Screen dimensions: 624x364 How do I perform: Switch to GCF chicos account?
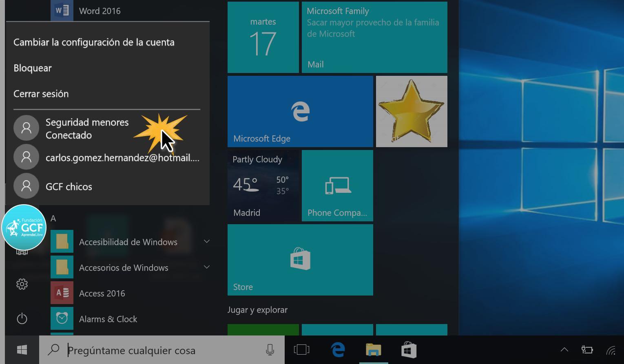(108, 187)
